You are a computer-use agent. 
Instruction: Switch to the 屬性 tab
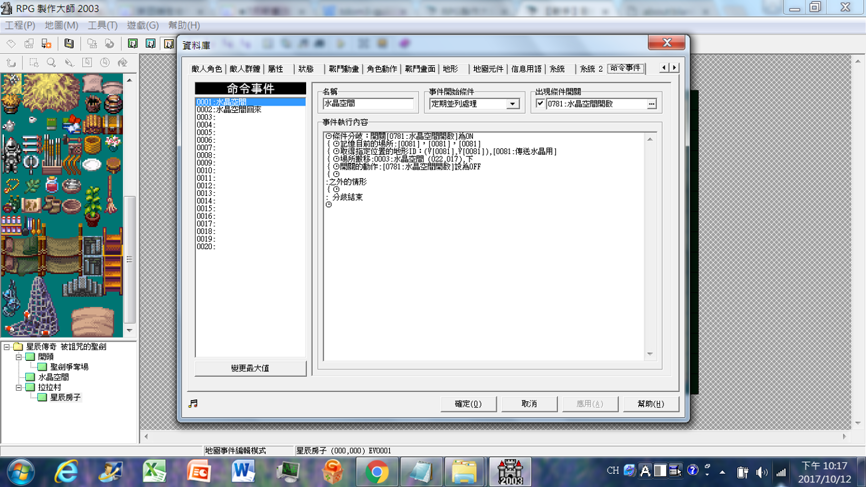(x=276, y=69)
